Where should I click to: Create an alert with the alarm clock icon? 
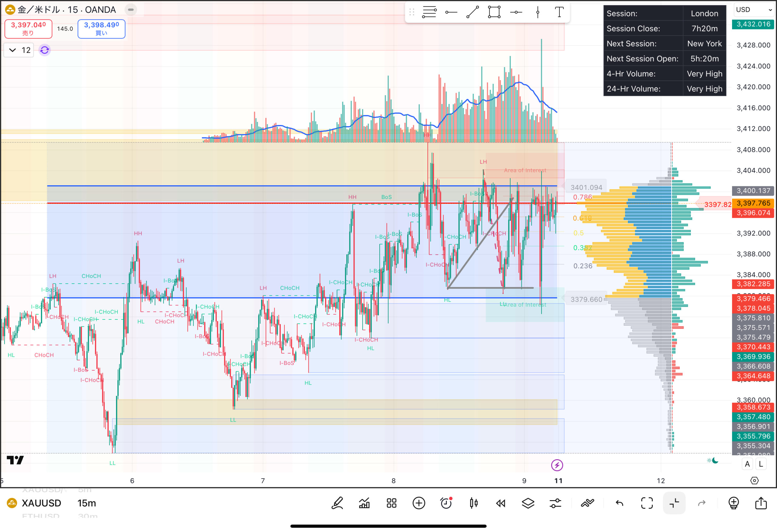pos(446,503)
